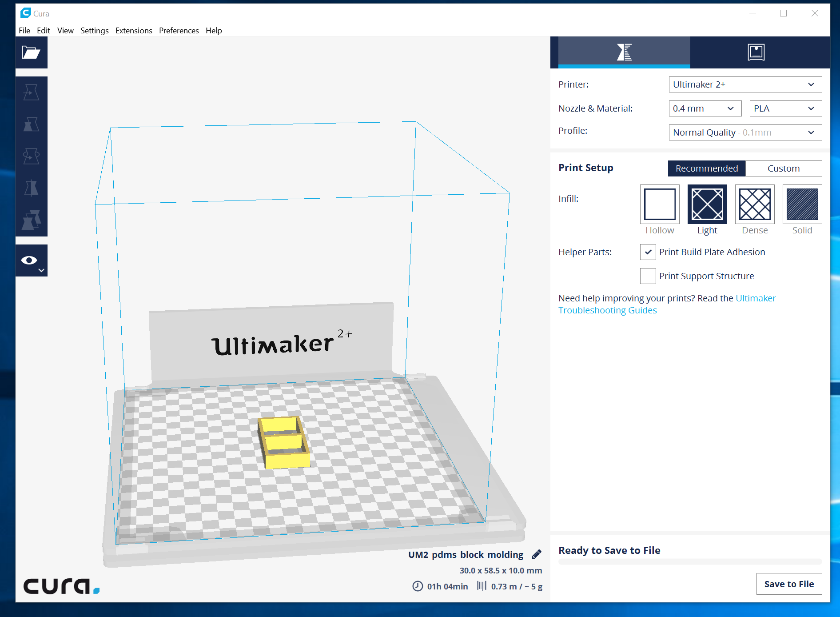Click the 01h 04min print time text
Screen dimensions: 840x617
pyautogui.click(x=447, y=586)
